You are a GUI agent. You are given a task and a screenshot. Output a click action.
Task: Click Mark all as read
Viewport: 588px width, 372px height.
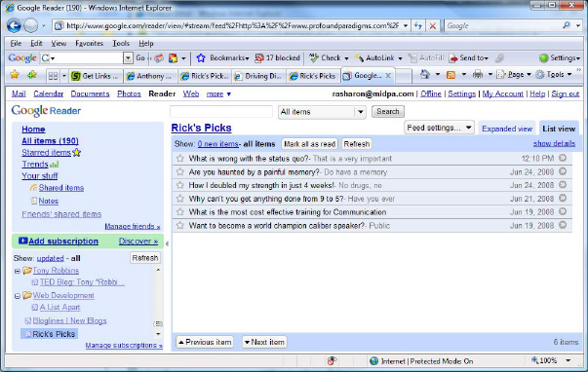309,144
